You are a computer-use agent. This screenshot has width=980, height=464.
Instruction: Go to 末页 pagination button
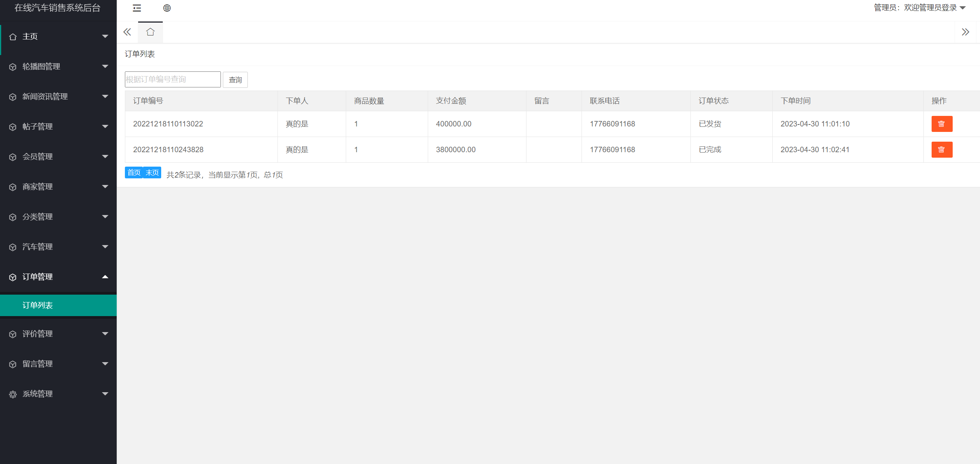152,173
